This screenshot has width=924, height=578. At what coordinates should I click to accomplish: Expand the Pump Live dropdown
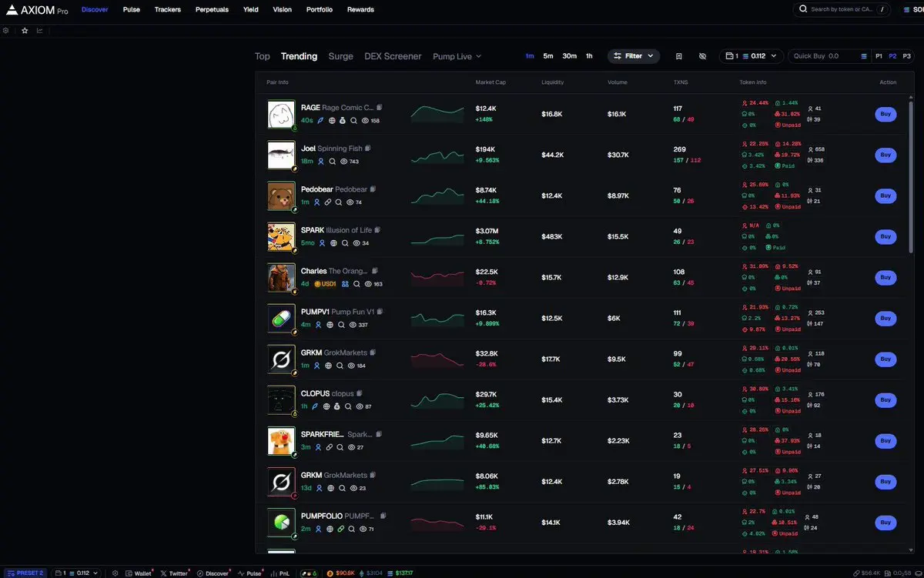coord(457,56)
